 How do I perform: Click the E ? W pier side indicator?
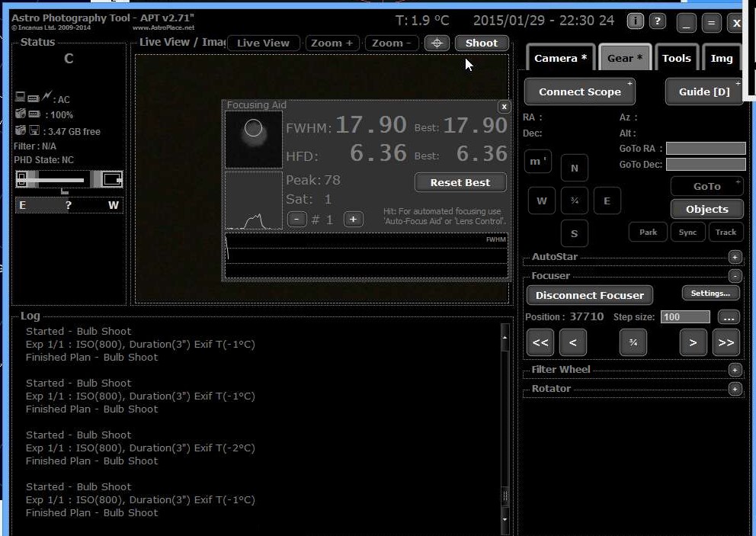pyautogui.click(x=69, y=205)
